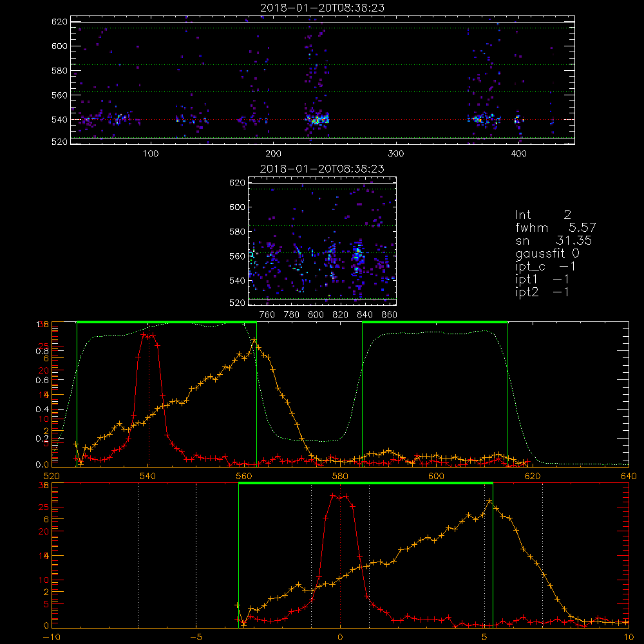Click x-axis label -10 of bottom plot
This screenshot has width=644, height=644.
[x=52, y=638]
